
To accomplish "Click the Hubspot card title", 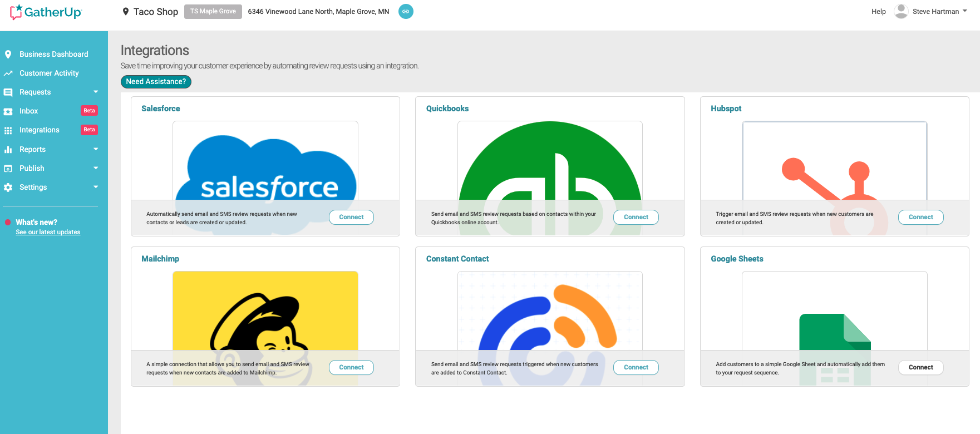I will pos(726,108).
